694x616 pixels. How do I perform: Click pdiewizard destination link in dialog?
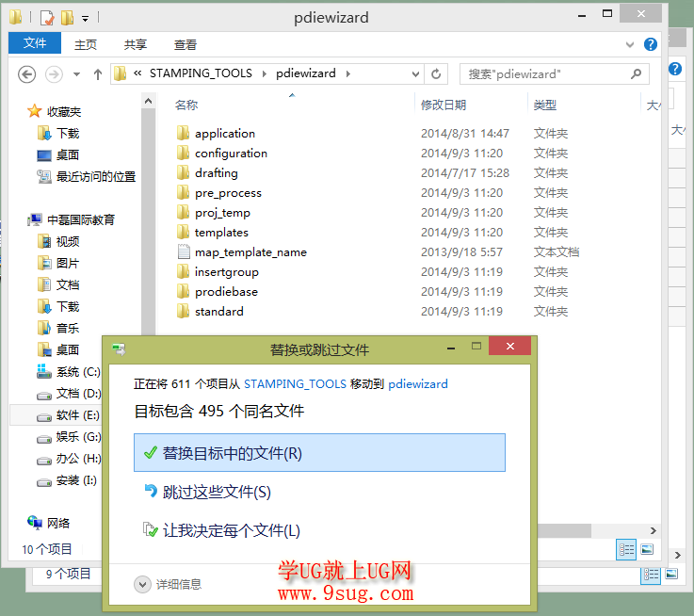click(418, 383)
